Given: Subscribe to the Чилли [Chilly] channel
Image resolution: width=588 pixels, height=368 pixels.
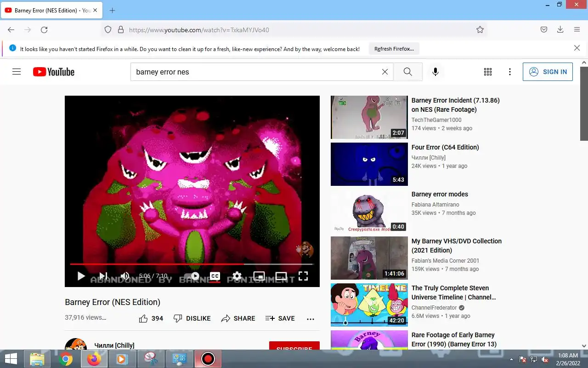Looking at the screenshot, I should [294, 346].
